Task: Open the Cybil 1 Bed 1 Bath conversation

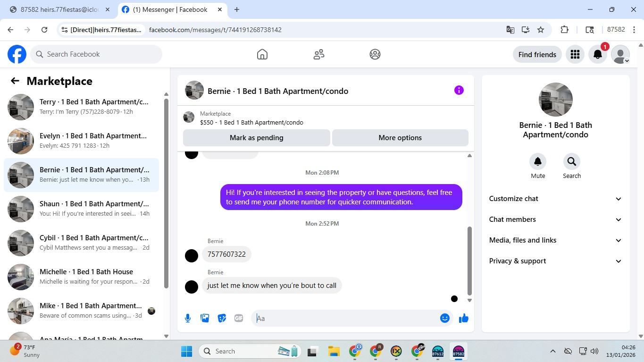Action: [x=81, y=243]
